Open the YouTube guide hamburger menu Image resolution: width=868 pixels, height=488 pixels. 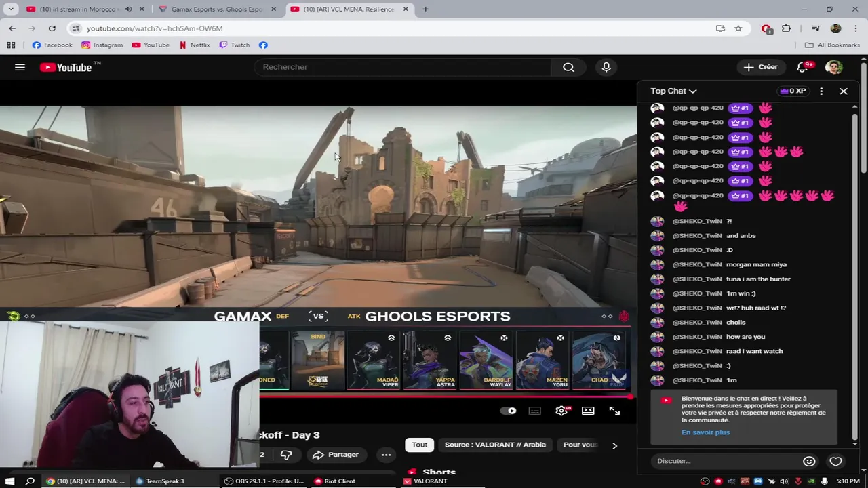click(x=20, y=67)
